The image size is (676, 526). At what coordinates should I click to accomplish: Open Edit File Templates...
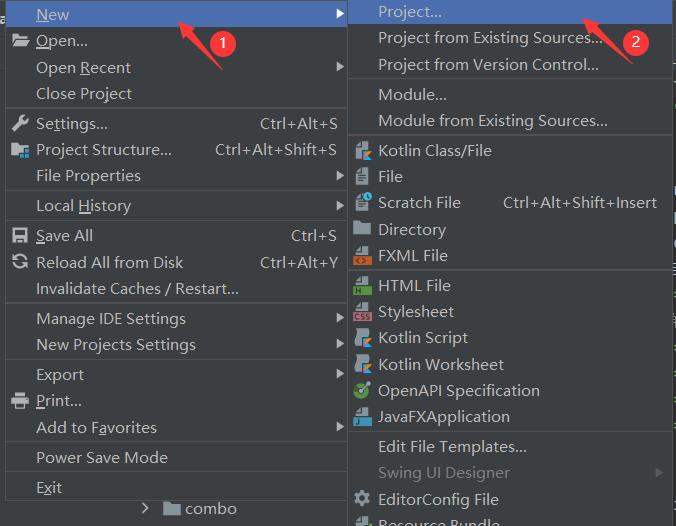pyautogui.click(x=510, y=447)
